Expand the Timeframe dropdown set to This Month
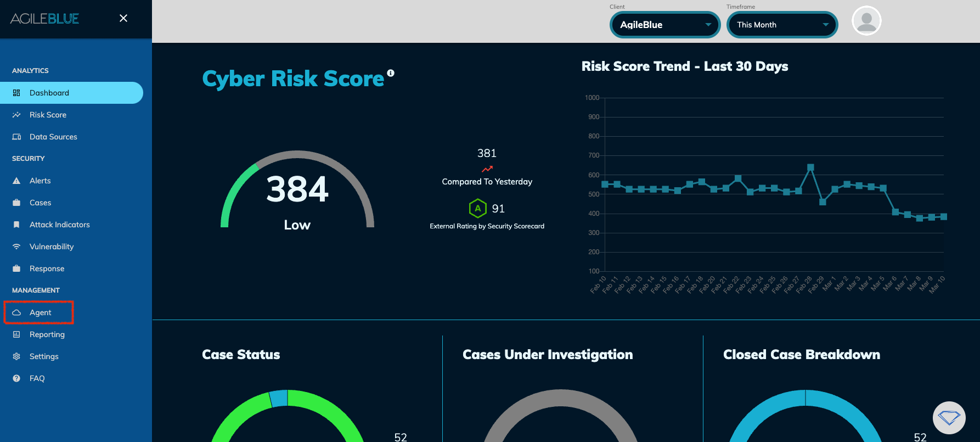 click(782, 25)
